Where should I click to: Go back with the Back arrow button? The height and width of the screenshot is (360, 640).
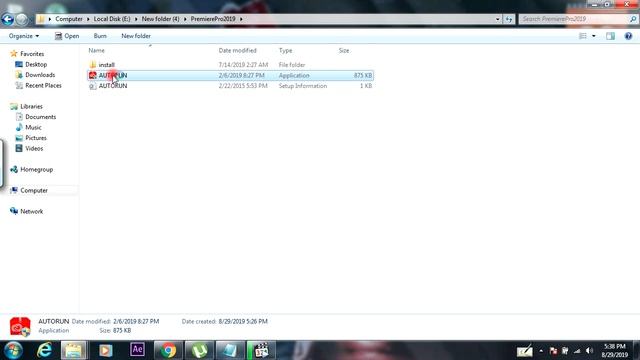tap(7, 19)
